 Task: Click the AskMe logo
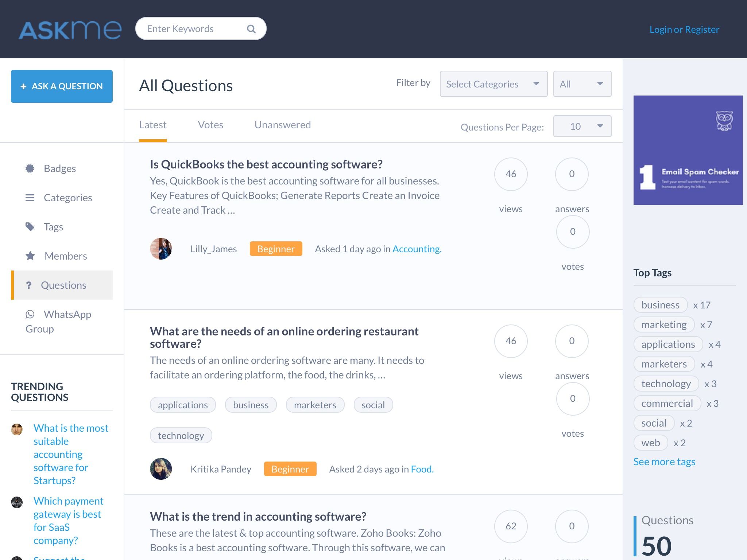[70, 30]
